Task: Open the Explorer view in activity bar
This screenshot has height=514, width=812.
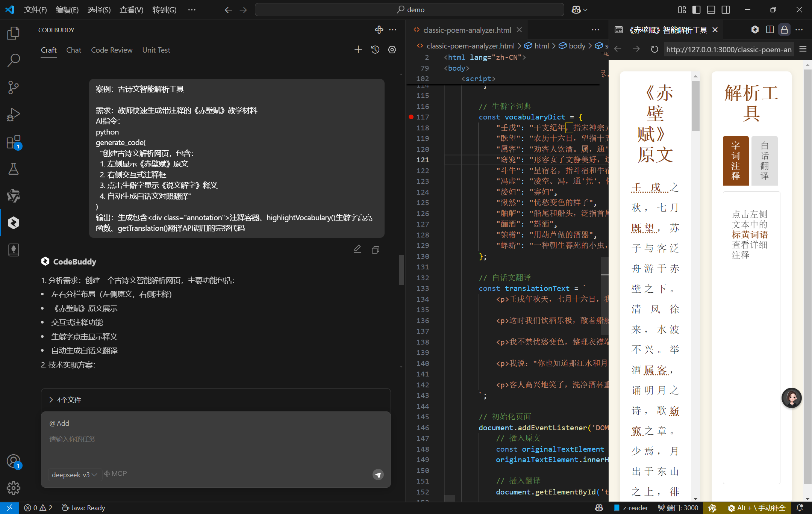Action: [14, 33]
